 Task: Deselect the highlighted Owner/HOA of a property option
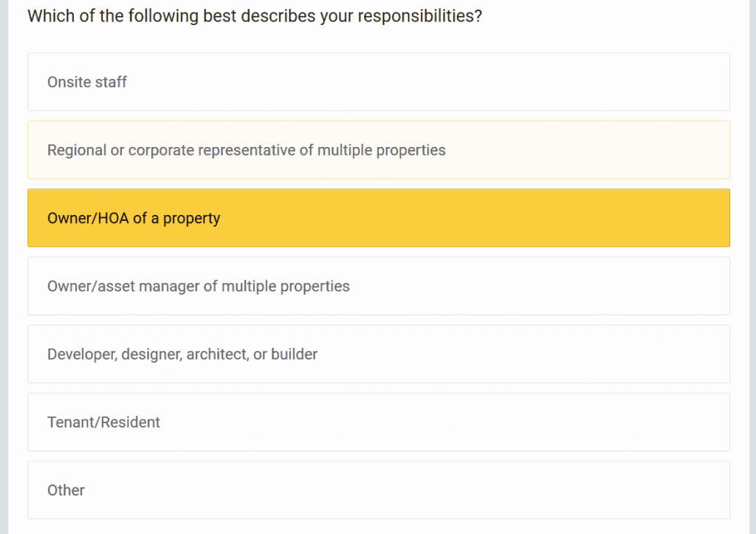[x=379, y=218]
